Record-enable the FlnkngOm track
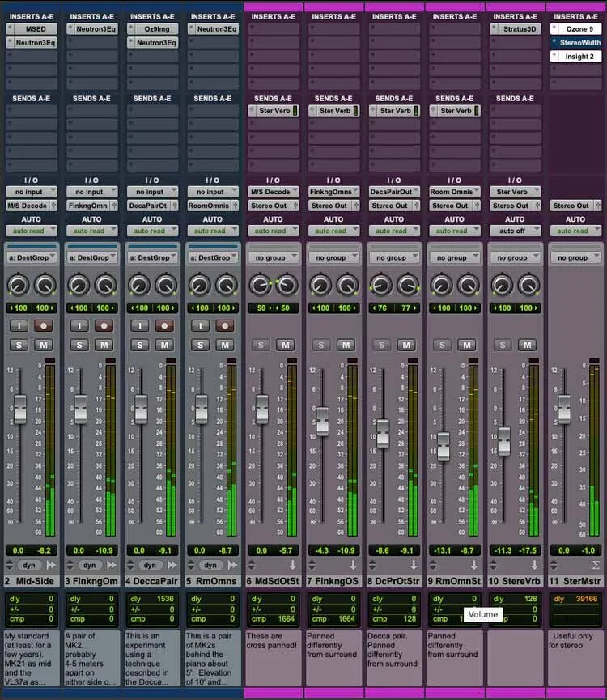 pos(104,326)
